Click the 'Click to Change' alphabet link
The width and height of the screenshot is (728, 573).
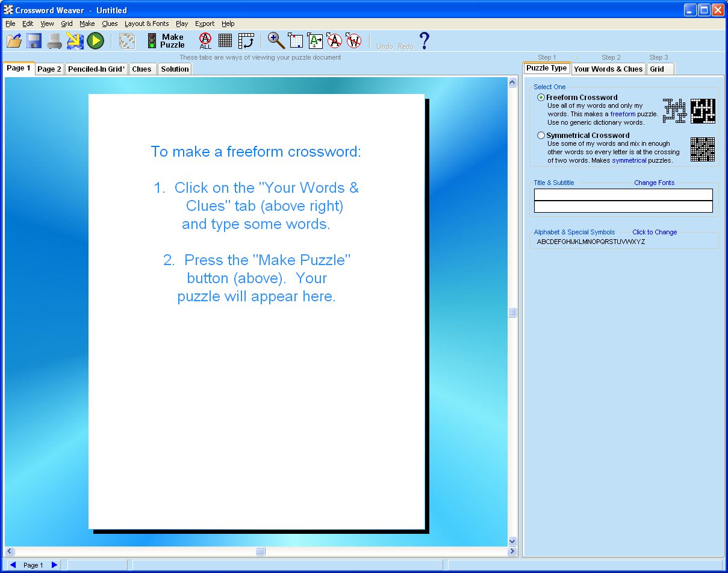point(655,232)
